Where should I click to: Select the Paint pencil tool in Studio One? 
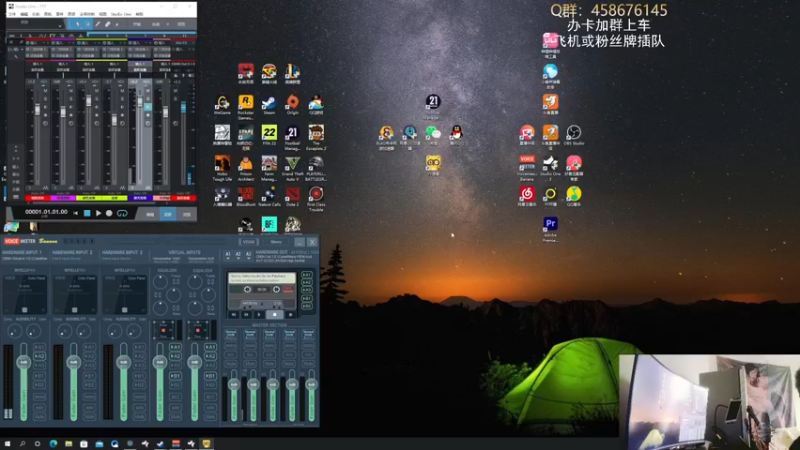pyautogui.click(x=97, y=24)
